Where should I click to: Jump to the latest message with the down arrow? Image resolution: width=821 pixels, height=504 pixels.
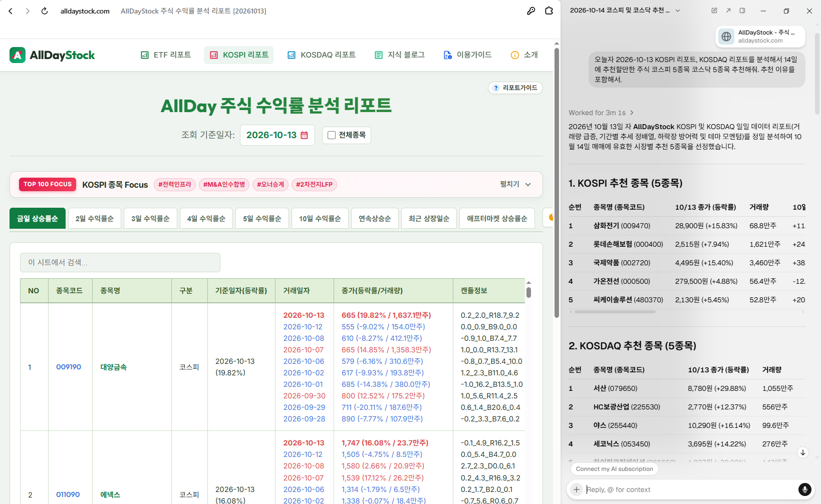803,452
